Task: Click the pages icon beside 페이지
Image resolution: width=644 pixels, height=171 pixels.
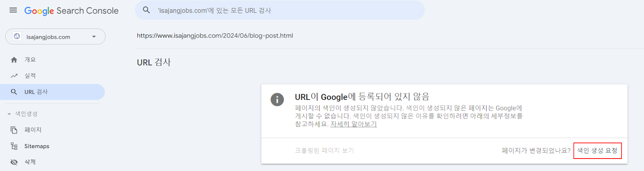Action: point(14,130)
